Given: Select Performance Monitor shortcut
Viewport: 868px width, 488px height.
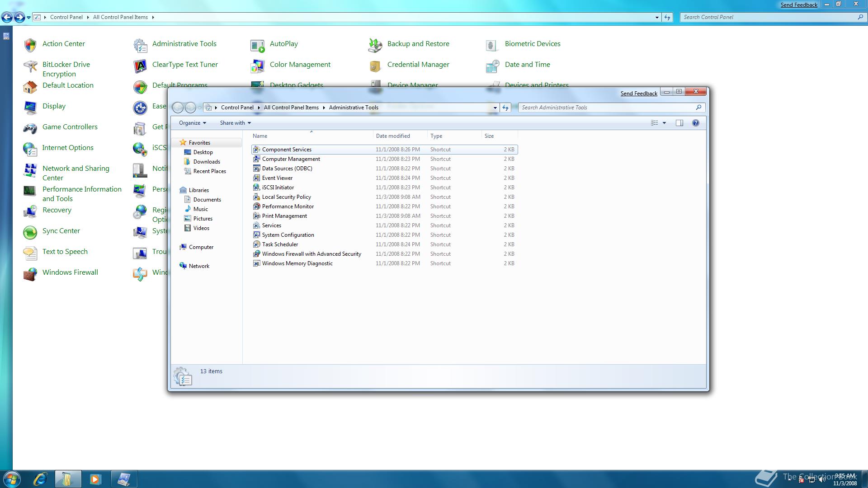Looking at the screenshot, I should [384, 206].
